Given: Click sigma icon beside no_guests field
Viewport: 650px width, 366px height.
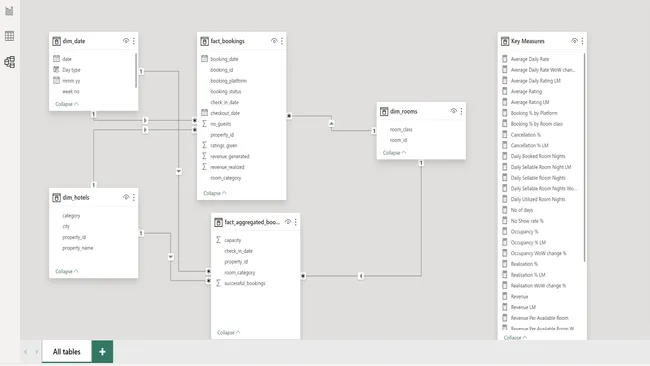Looking at the screenshot, I should click(204, 124).
